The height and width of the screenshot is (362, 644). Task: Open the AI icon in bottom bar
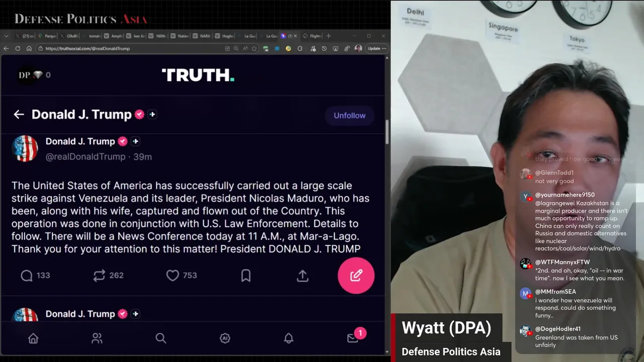coord(225,338)
